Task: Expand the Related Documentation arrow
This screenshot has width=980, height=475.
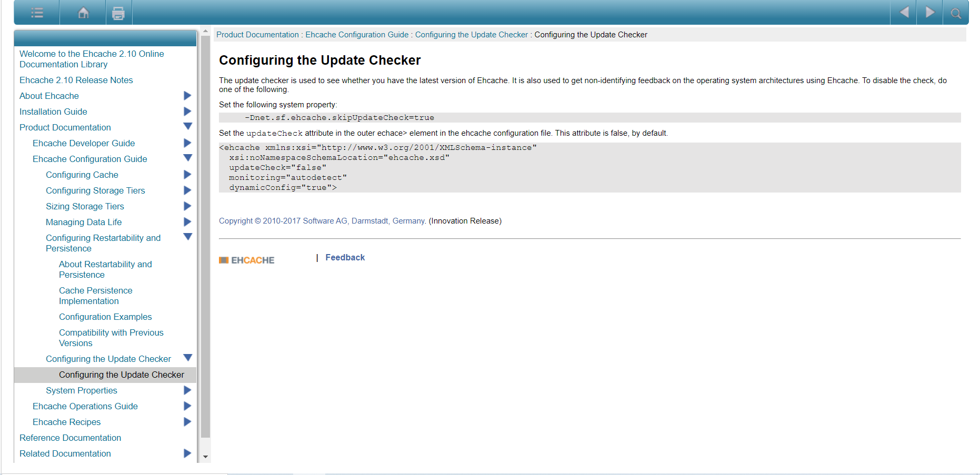Action: point(187,453)
